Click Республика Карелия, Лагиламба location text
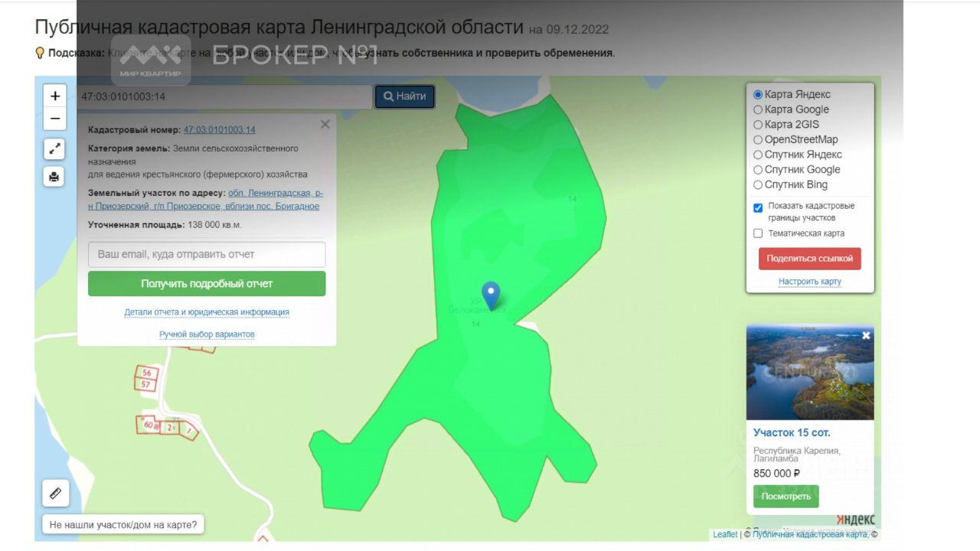This screenshot has width=980, height=551. coord(796,455)
